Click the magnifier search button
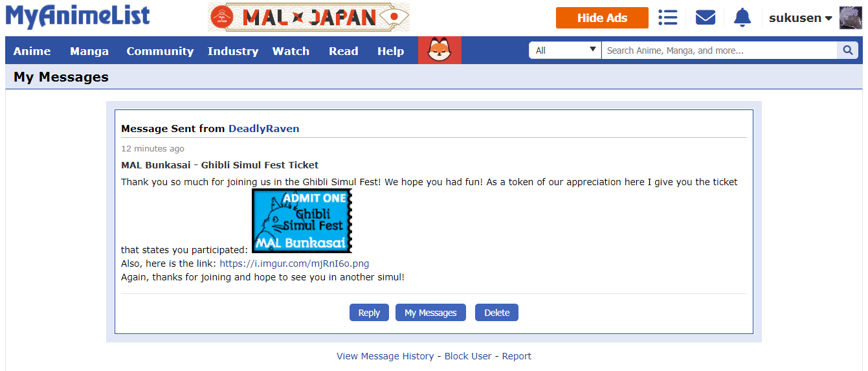This screenshot has width=868, height=371. pyautogui.click(x=847, y=51)
